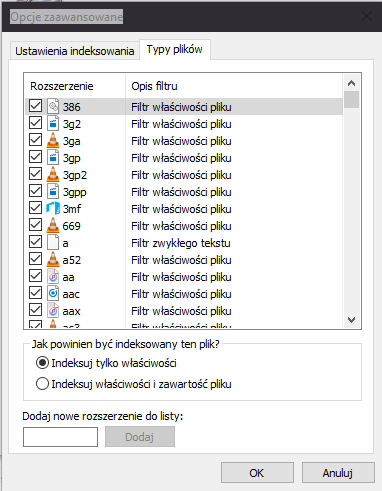The height and width of the screenshot is (491, 382).
Task: Click the iTunes icon beside aa
Action: [x=53, y=276]
